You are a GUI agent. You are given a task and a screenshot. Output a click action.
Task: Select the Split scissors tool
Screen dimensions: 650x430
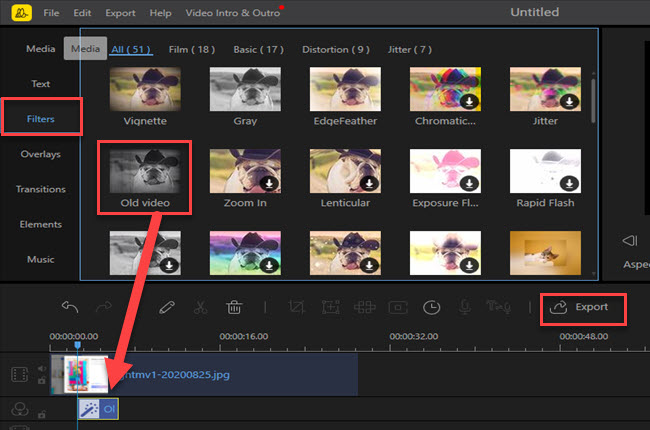point(200,308)
